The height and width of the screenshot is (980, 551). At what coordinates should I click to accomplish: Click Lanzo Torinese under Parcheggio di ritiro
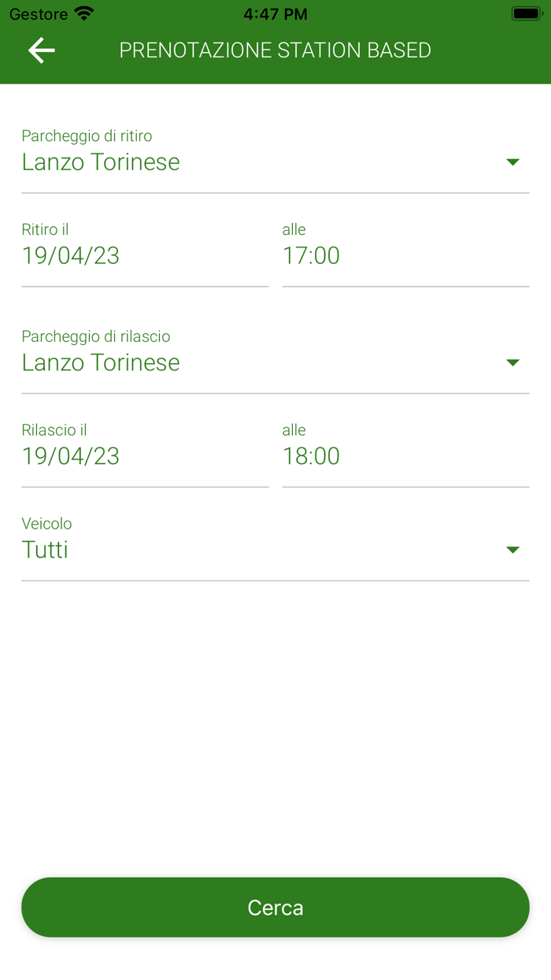pos(101,162)
